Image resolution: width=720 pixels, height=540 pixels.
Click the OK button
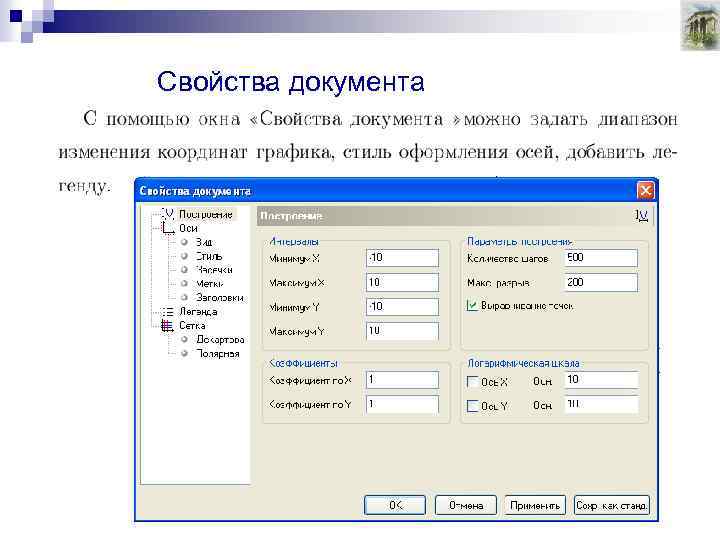click(x=395, y=506)
